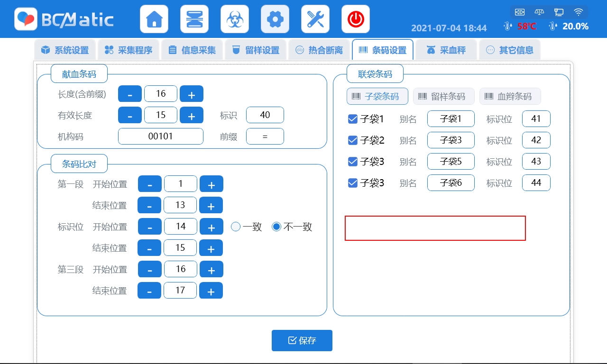Open the settings gear icon
This screenshot has height=364, width=607.
click(x=275, y=19)
